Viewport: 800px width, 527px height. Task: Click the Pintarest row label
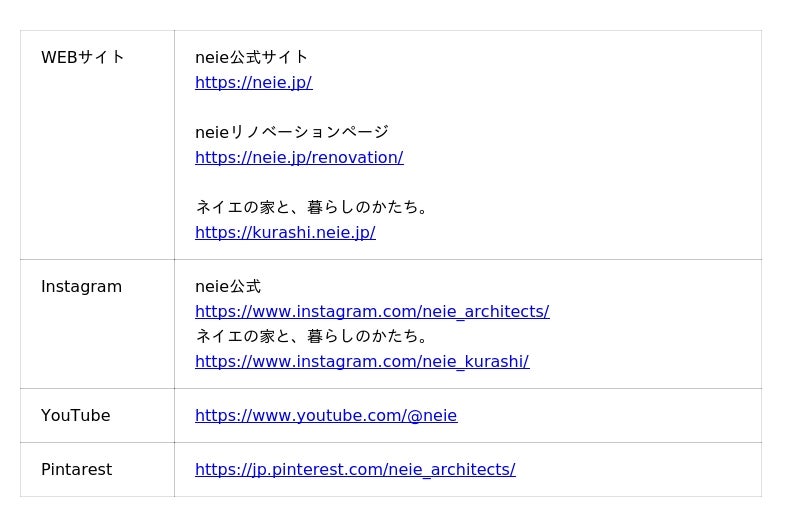76,469
